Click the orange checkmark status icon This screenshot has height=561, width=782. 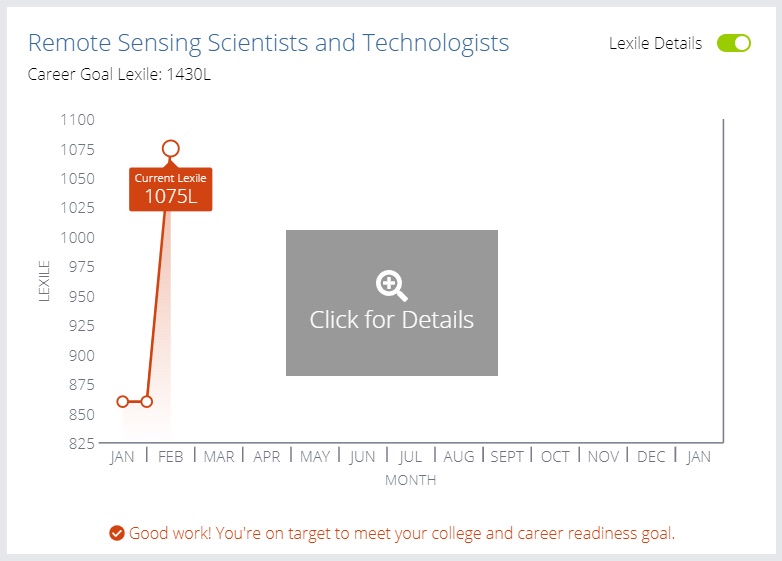click(x=117, y=533)
